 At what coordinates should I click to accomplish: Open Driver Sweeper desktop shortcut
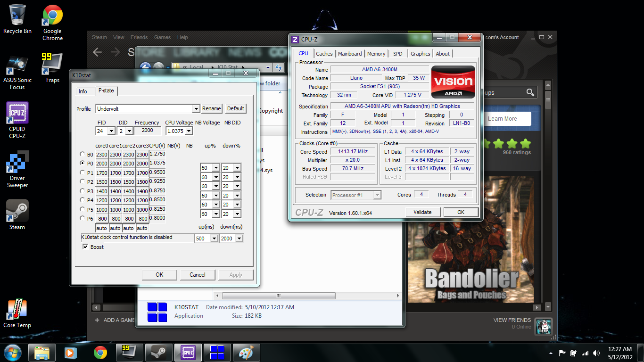pos(17,169)
